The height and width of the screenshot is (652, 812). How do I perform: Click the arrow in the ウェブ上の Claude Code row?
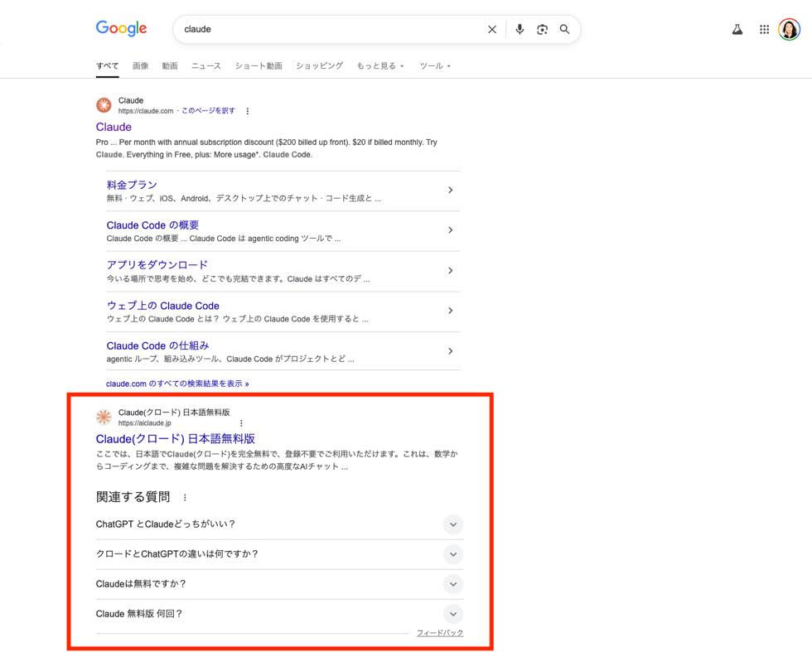pos(451,311)
